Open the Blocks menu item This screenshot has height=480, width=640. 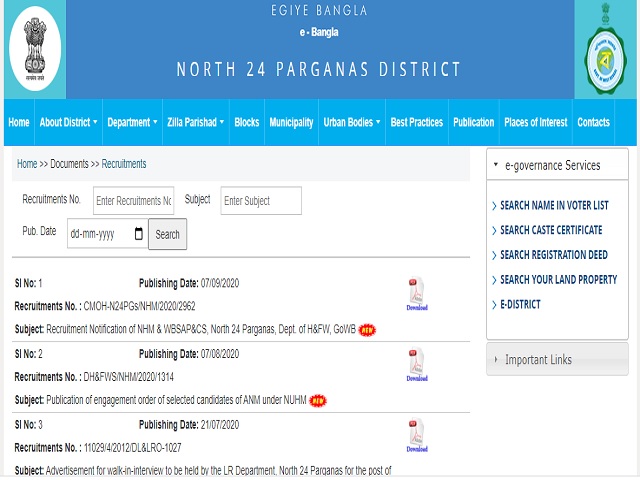pyautogui.click(x=247, y=122)
